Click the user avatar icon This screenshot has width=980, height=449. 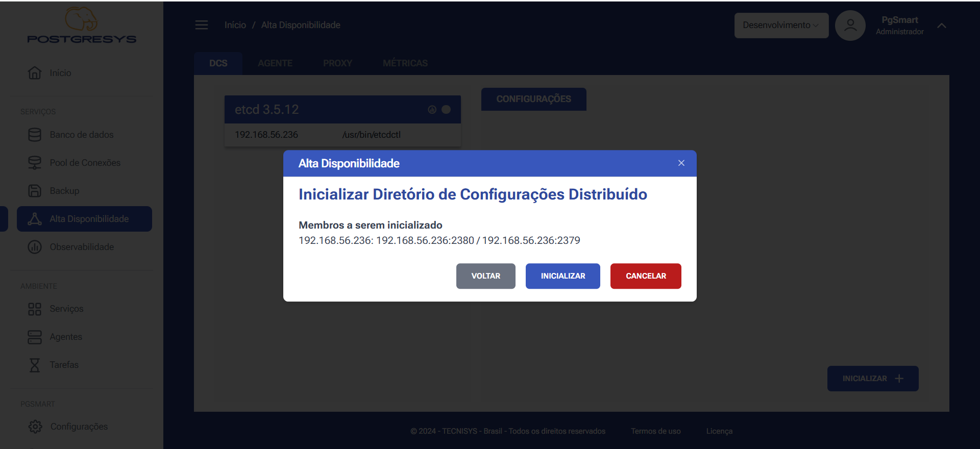point(850,25)
